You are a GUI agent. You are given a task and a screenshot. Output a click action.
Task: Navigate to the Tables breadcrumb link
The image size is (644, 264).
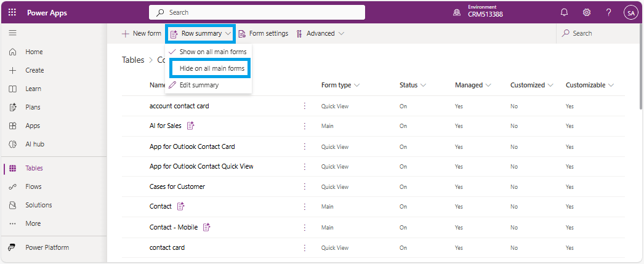pos(133,60)
